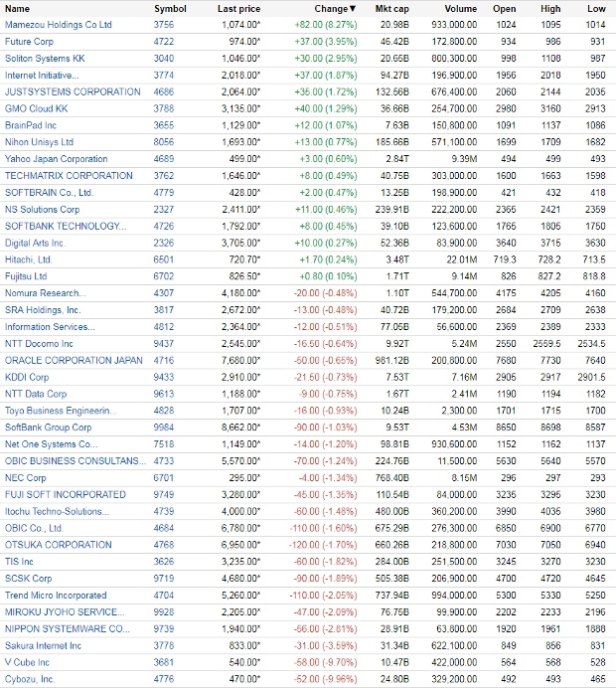Sort table by Name column header

tap(17, 9)
